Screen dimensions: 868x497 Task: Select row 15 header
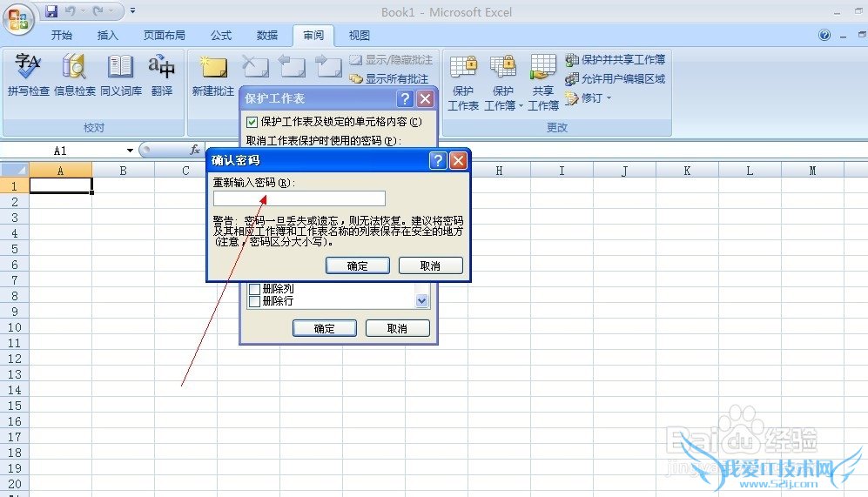point(15,405)
